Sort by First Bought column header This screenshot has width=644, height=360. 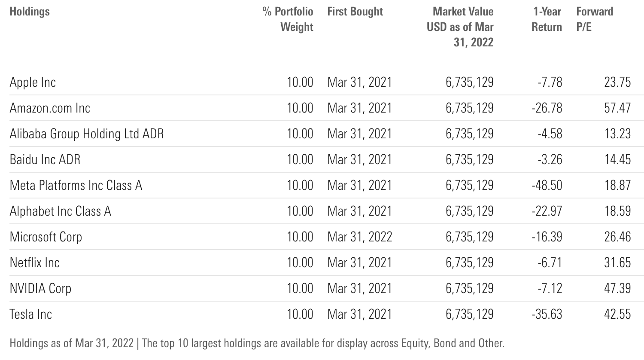tap(355, 12)
